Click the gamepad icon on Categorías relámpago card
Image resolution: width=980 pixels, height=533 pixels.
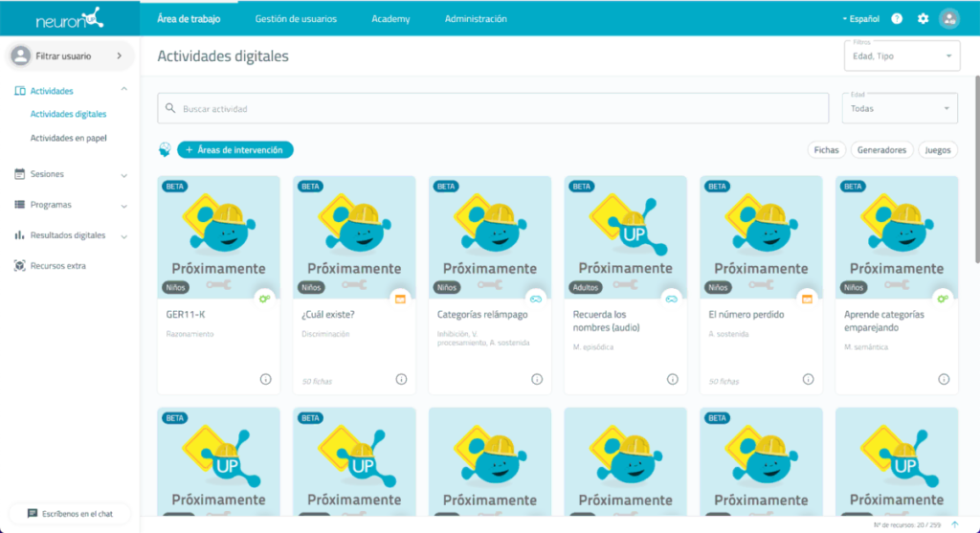[536, 299]
